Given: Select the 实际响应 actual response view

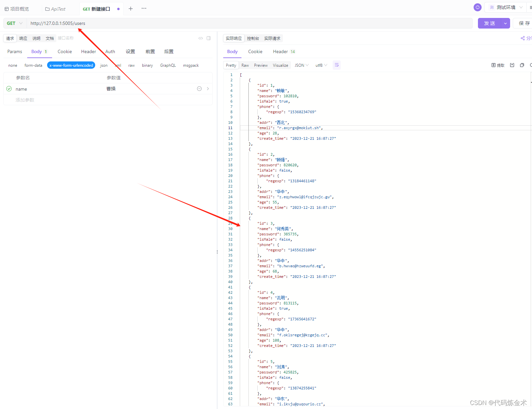Looking at the screenshot, I should point(234,39).
